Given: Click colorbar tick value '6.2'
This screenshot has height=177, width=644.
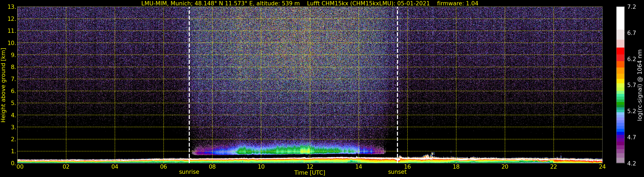Looking at the screenshot, I should [x=632, y=59].
